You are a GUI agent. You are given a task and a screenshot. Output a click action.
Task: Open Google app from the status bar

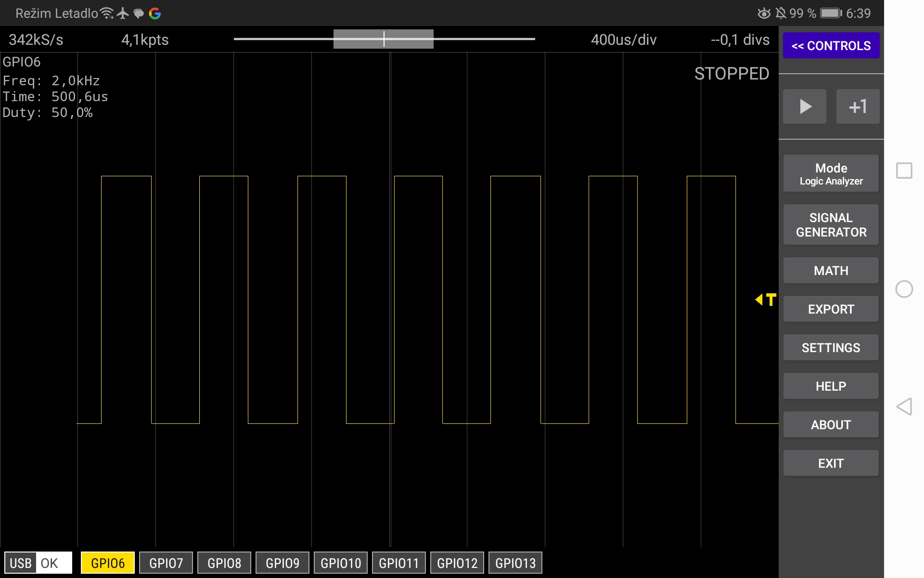pyautogui.click(x=155, y=13)
